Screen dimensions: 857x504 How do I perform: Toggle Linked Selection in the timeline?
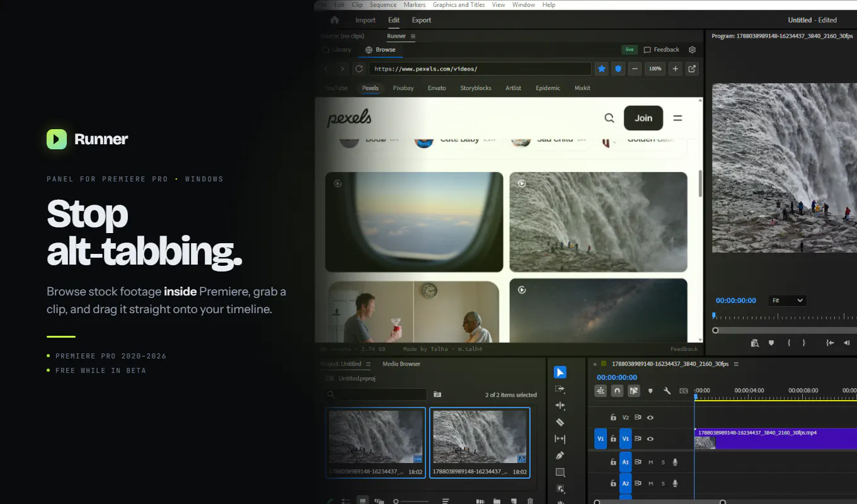pyautogui.click(x=634, y=391)
